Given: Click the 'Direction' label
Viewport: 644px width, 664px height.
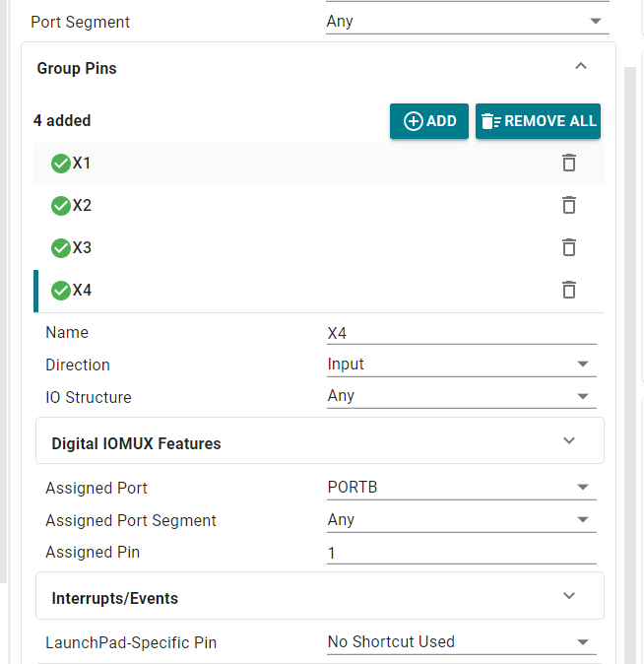Looking at the screenshot, I should (x=78, y=365).
